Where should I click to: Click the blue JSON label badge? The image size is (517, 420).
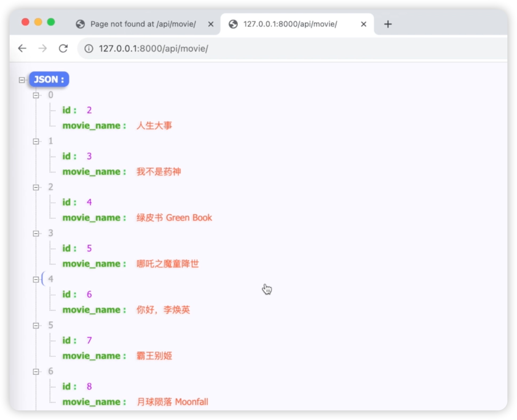[x=49, y=79]
